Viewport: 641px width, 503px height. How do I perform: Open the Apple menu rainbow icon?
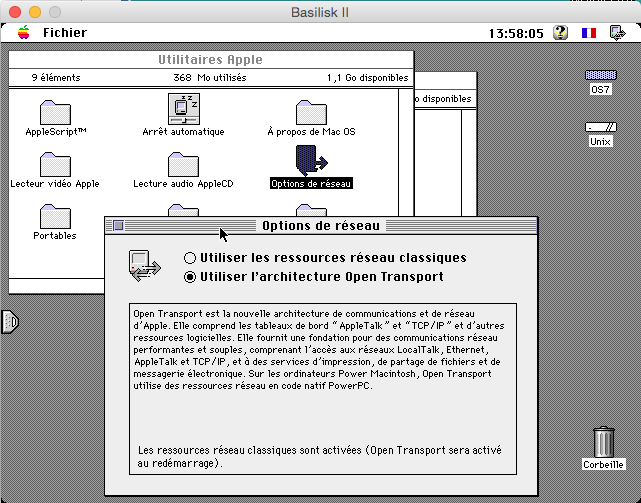point(24,32)
